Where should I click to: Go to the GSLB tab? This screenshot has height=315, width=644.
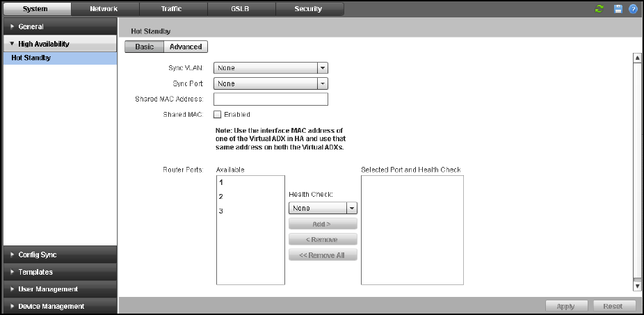(x=240, y=8)
